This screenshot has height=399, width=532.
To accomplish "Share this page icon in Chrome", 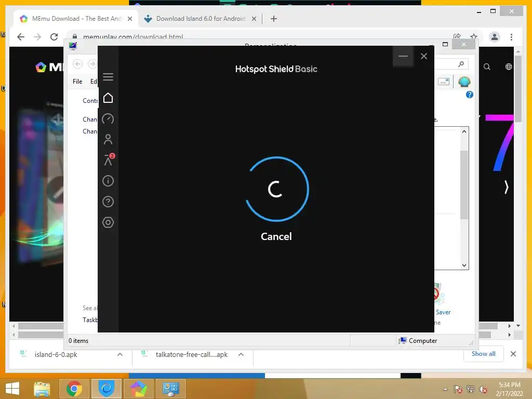I will tap(457, 37).
